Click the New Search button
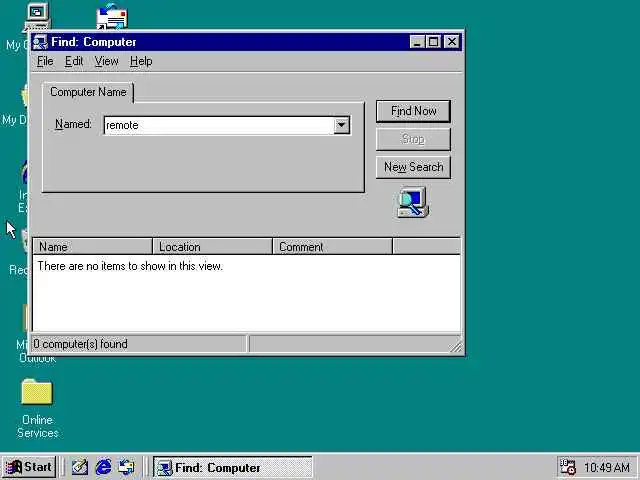 tap(413, 167)
